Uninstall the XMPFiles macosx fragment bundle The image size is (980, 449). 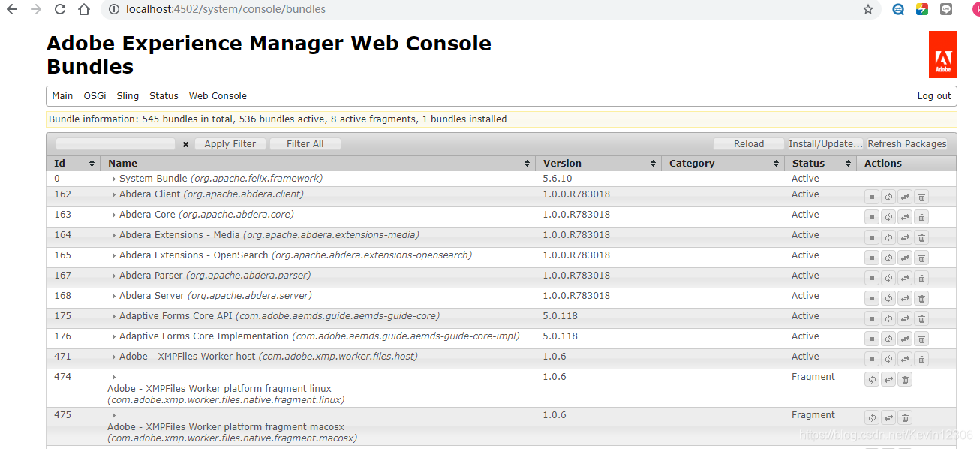coord(905,417)
